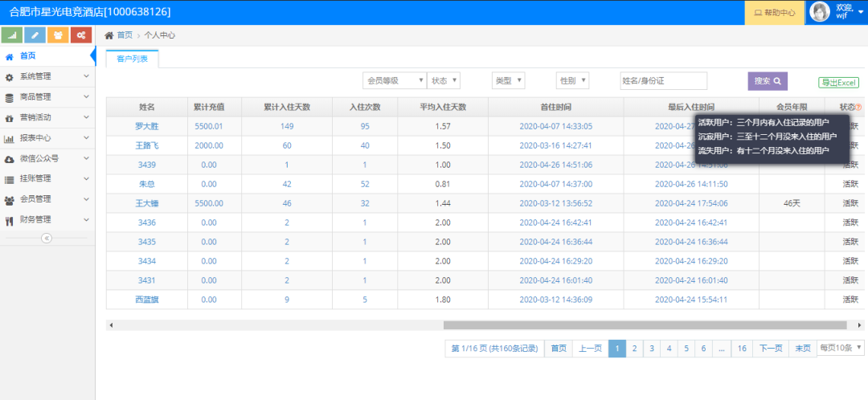The width and height of the screenshot is (868, 400).
Task: Click the 商品管理 database icon
Action: [9, 97]
